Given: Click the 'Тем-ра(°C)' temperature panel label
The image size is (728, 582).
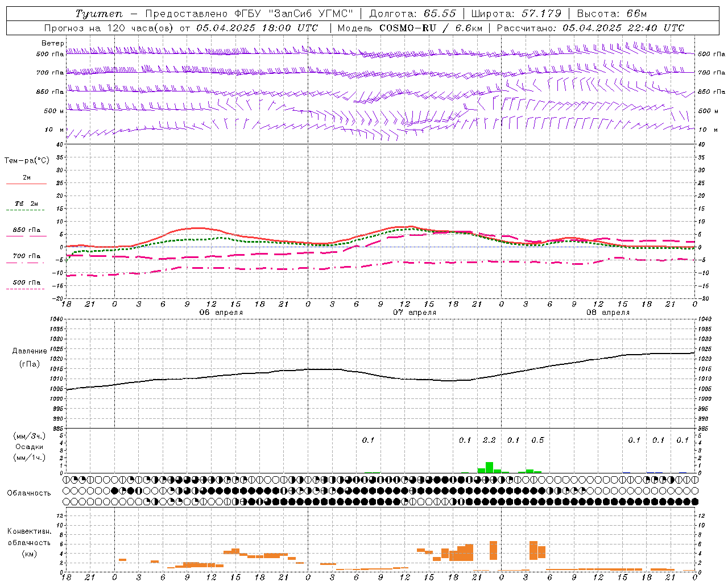Looking at the screenshot, I should coord(27,161).
